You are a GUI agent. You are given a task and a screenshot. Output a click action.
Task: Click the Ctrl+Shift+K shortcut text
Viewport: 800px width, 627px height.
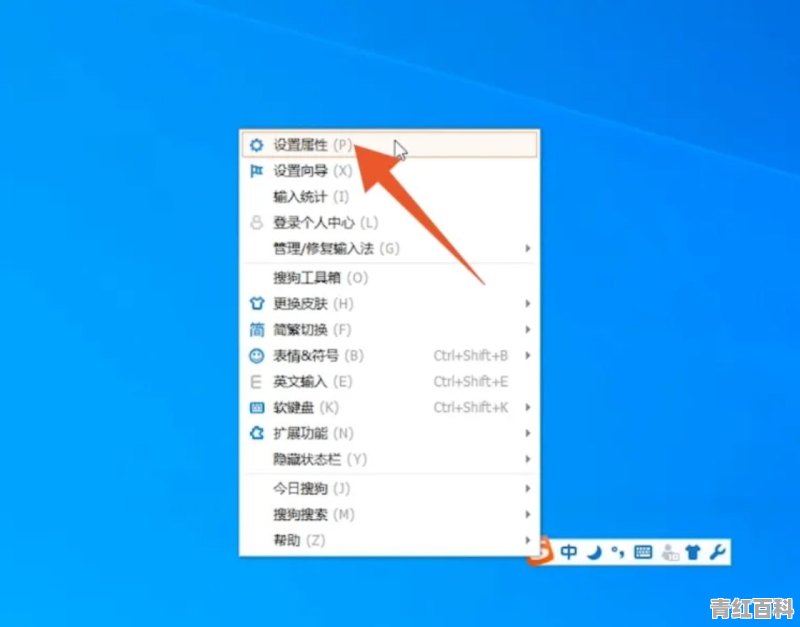click(471, 407)
